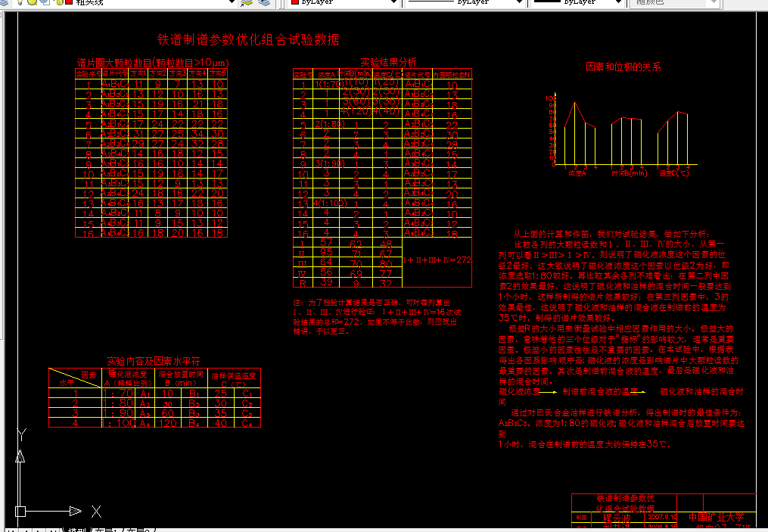Click the 实验序号 header cell in left table
Screen dimensions: 768x532
coord(89,73)
